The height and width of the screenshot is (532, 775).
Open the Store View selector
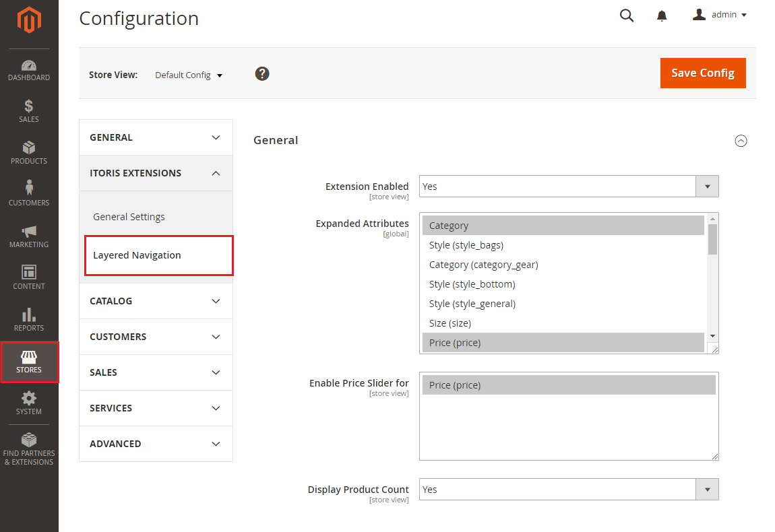188,75
